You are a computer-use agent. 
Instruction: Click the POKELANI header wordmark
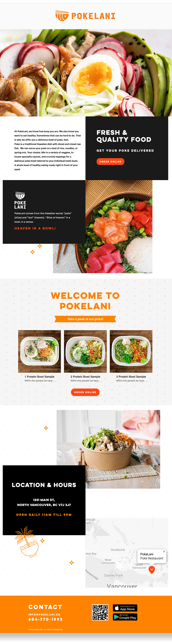[93, 16]
